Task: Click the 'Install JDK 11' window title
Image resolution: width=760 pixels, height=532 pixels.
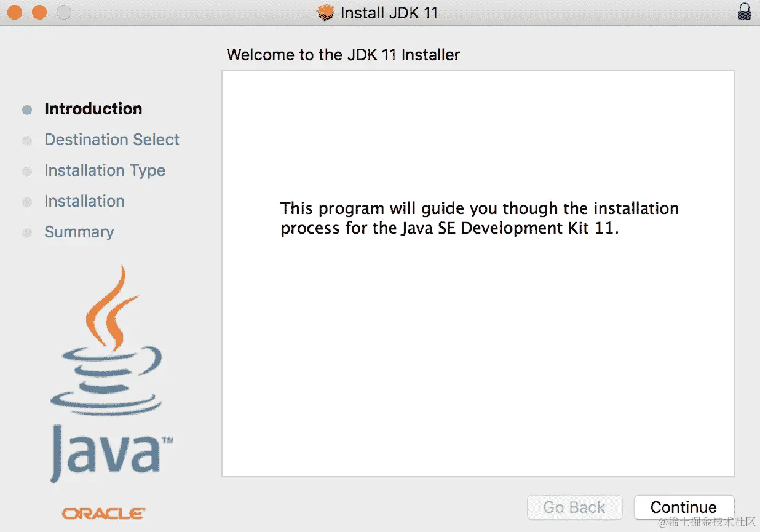Action: [x=389, y=13]
